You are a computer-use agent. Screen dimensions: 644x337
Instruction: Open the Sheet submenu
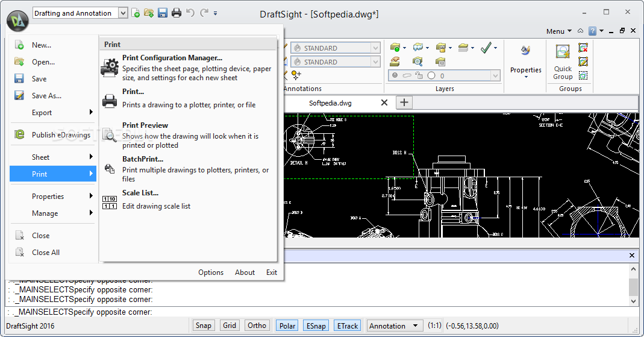coord(52,157)
